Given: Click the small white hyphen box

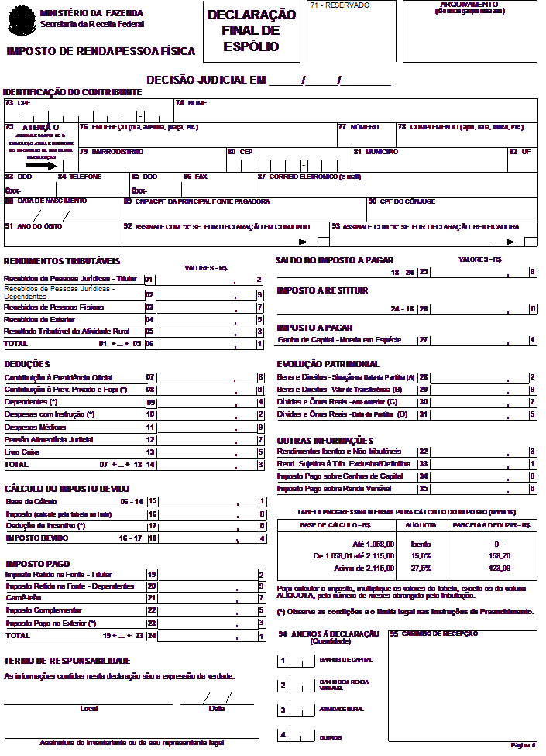Looking at the screenshot, I should pyautogui.click(x=304, y=166).
